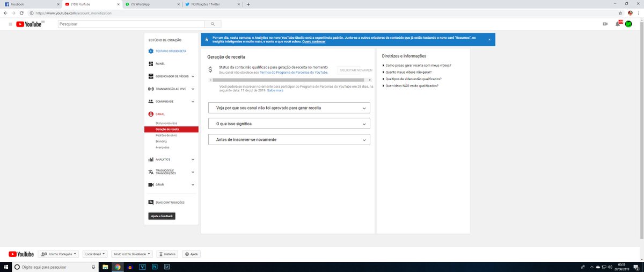
Task: Open the Idioma Português dropdown
Action: 59,254
